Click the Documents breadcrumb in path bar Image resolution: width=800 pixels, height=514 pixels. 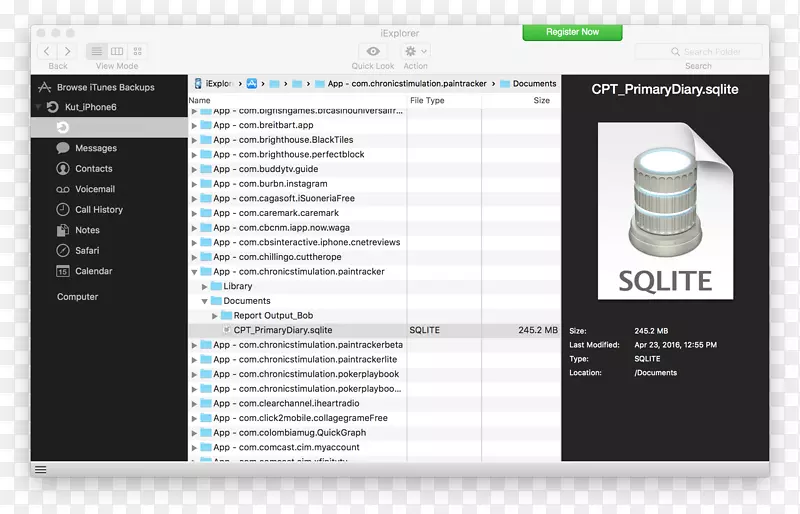[x=534, y=84]
